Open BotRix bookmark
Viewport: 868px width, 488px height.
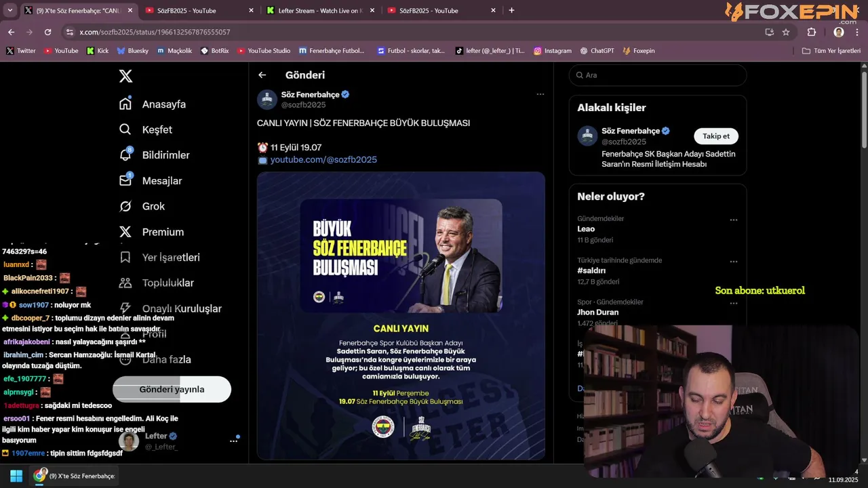(x=215, y=51)
